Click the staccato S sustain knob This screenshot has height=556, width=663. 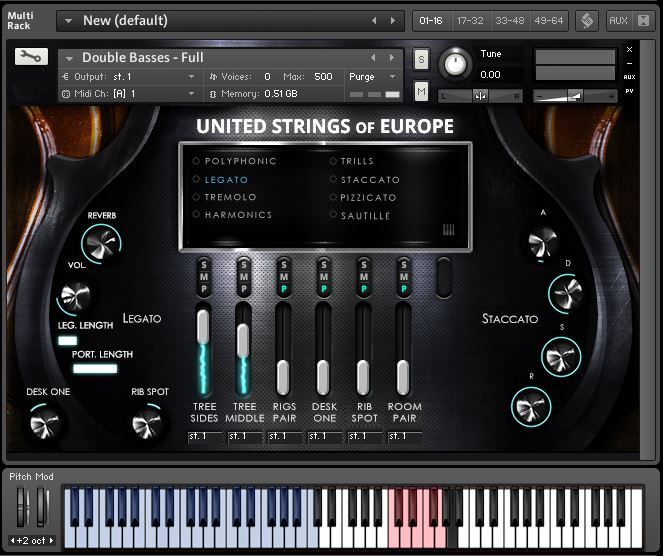561,357
